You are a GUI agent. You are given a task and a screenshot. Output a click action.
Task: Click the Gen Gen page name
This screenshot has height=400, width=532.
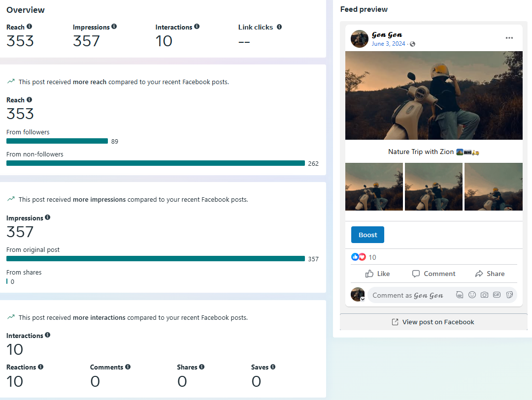387,34
